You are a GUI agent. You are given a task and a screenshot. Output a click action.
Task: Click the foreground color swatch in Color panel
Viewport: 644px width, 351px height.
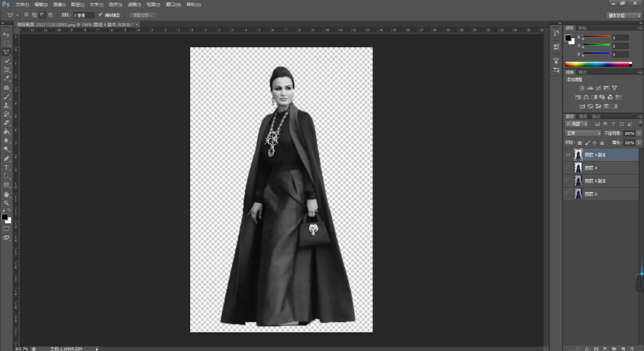coord(568,38)
